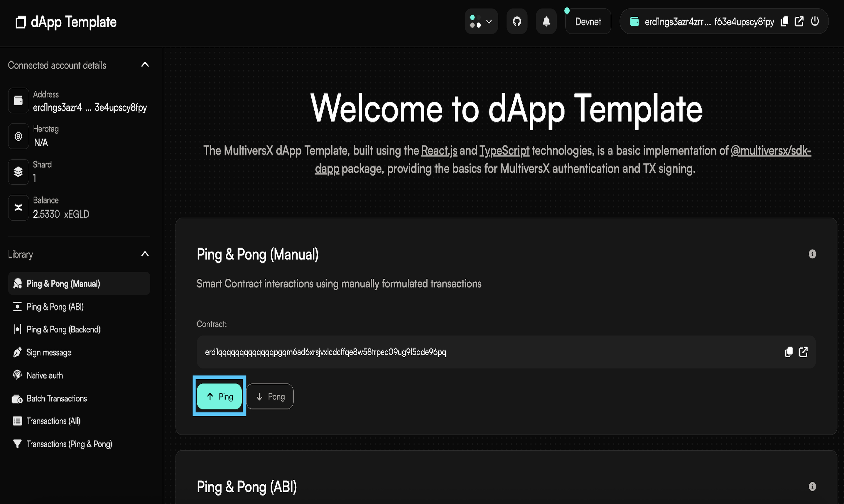The width and height of the screenshot is (844, 504).
Task: Click the Devnet network indicator
Action: [x=588, y=22]
